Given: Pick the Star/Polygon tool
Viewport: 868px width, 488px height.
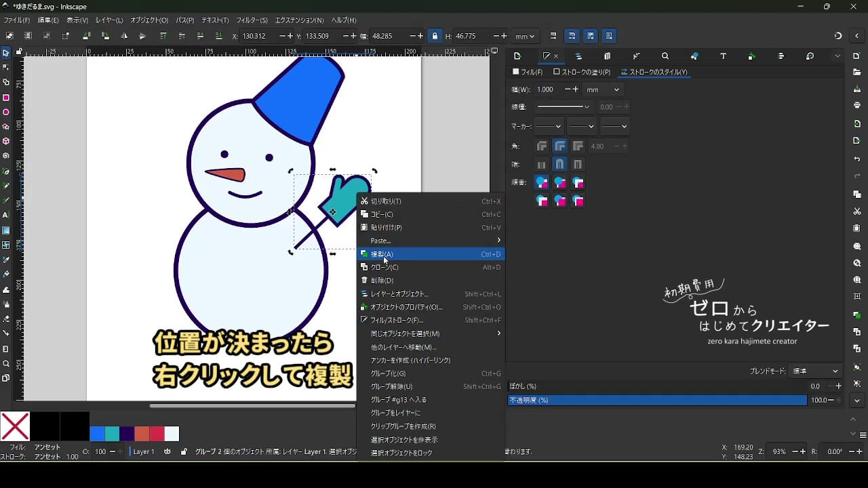Looking at the screenshot, I should (6, 127).
